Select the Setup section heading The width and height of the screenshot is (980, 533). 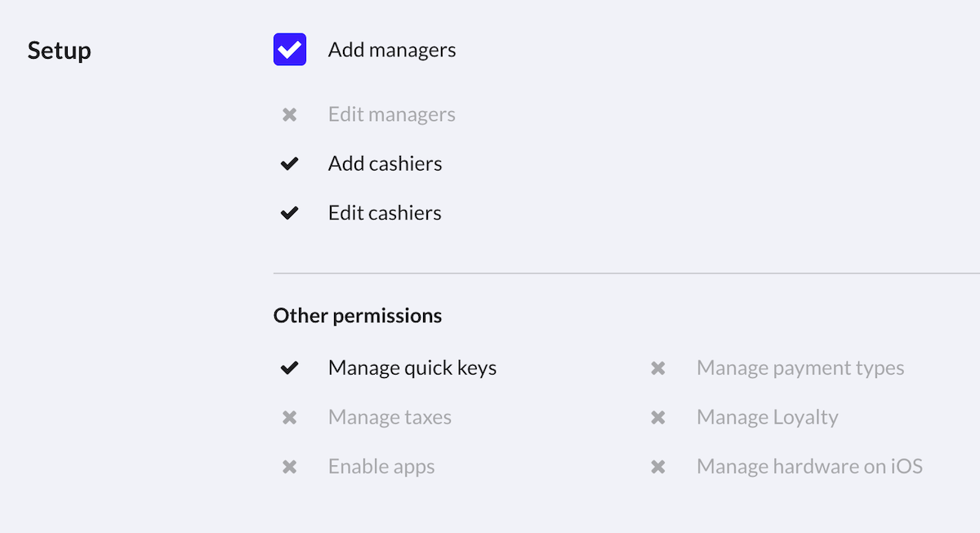pos(59,50)
